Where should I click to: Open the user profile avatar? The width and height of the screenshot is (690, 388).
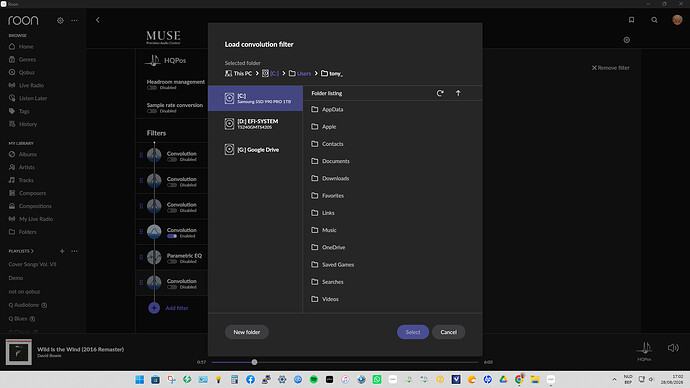click(677, 20)
